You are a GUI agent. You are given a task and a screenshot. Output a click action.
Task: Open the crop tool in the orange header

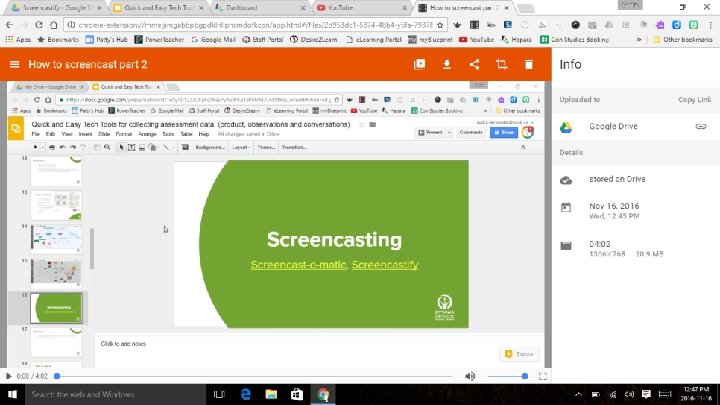(501, 64)
